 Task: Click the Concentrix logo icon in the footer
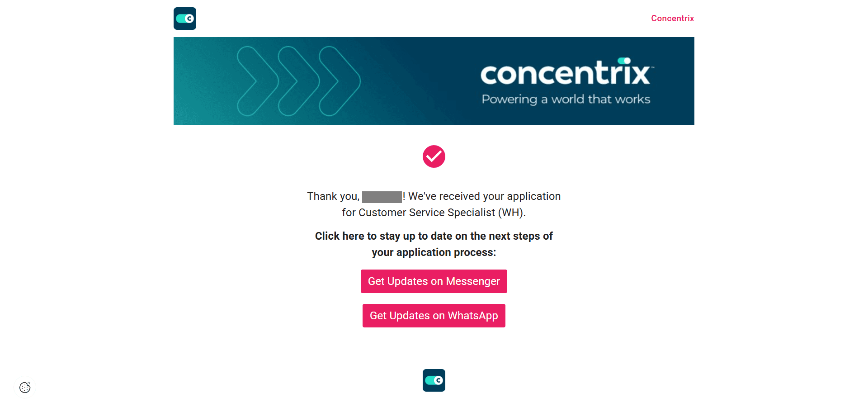434,380
